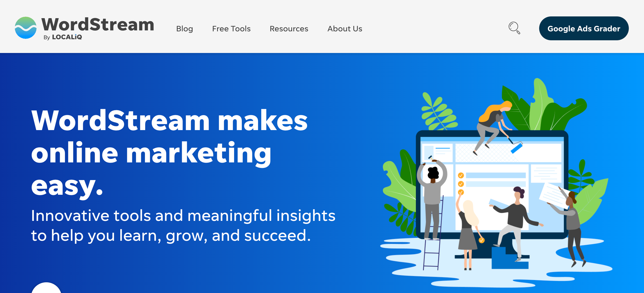Click the WordStream wordmark text
Screen dimensions: 644x293
click(98, 24)
